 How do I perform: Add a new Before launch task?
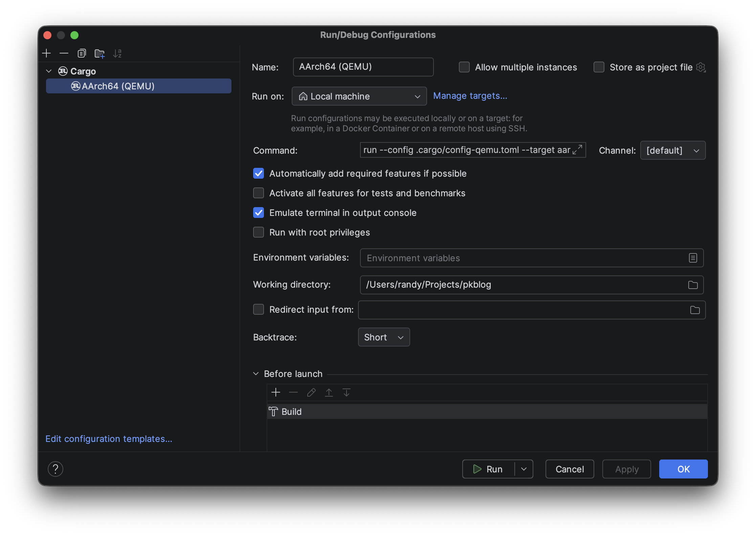click(x=276, y=393)
